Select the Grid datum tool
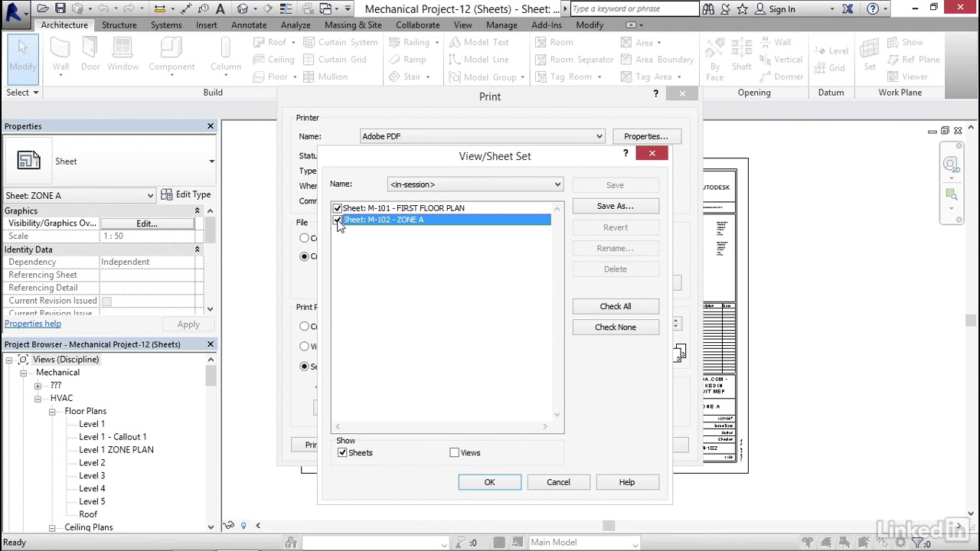The image size is (980, 551). pyautogui.click(x=828, y=67)
